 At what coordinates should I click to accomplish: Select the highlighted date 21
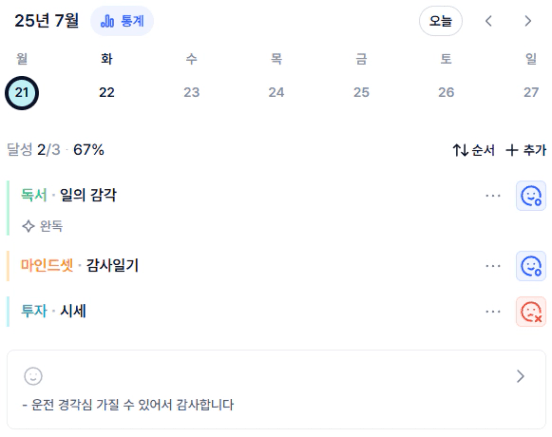[x=22, y=93]
